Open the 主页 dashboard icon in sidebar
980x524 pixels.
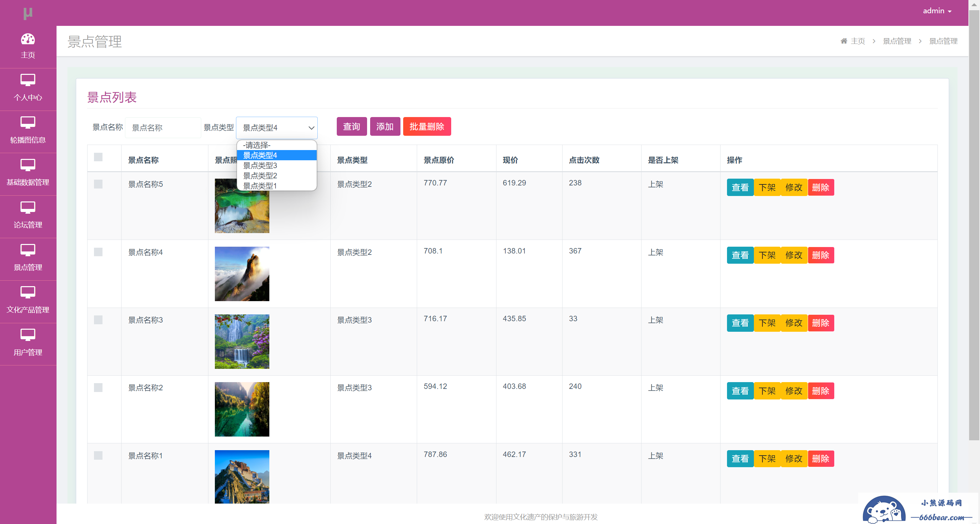pos(28,39)
